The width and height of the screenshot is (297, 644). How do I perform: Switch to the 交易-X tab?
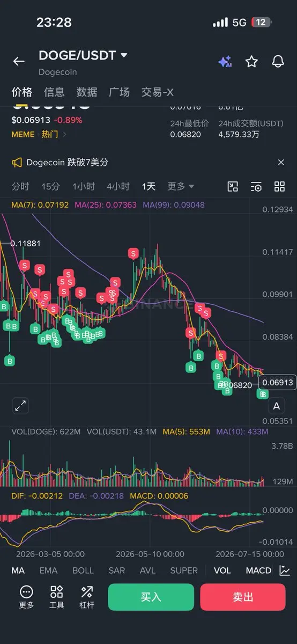(157, 92)
